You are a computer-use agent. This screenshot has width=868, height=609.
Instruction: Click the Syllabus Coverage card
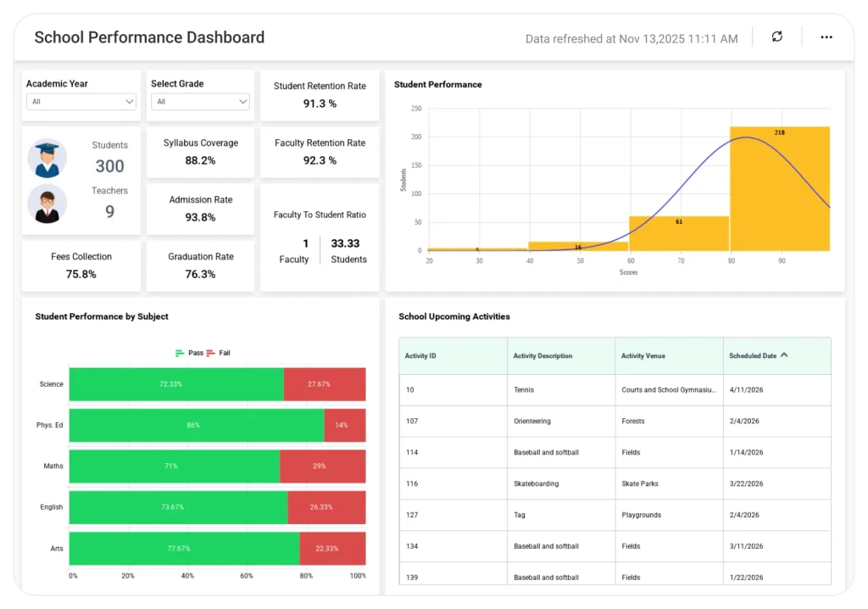200,152
